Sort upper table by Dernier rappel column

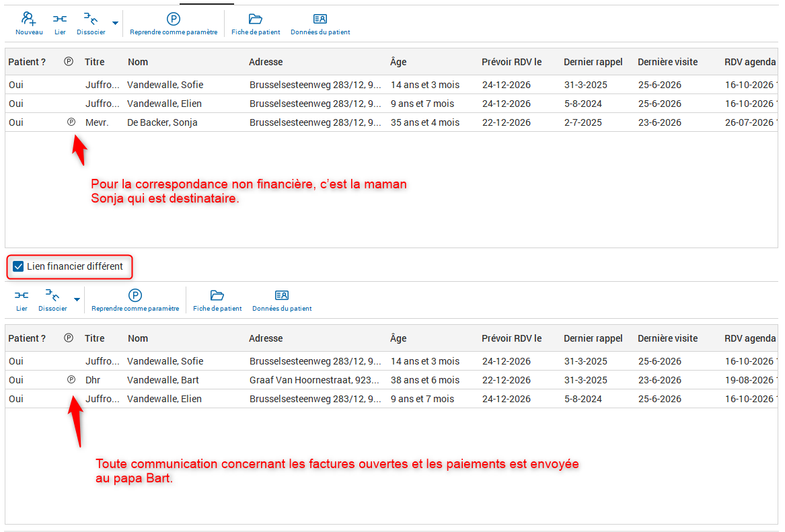click(593, 62)
